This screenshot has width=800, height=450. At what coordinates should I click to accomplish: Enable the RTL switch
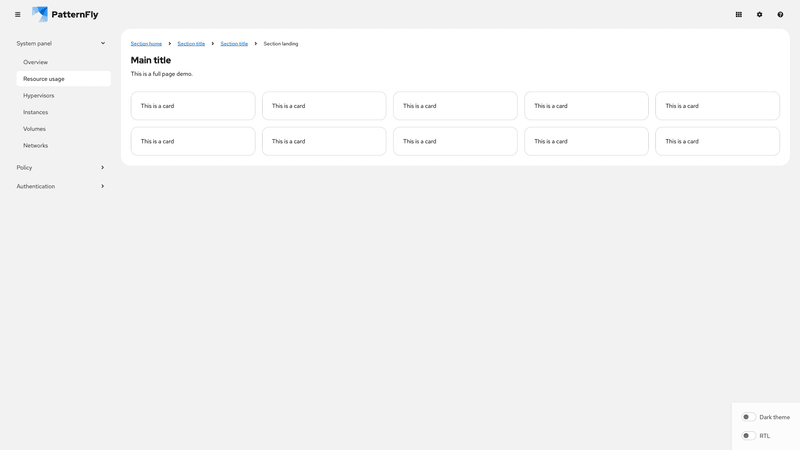click(x=748, y=436)
